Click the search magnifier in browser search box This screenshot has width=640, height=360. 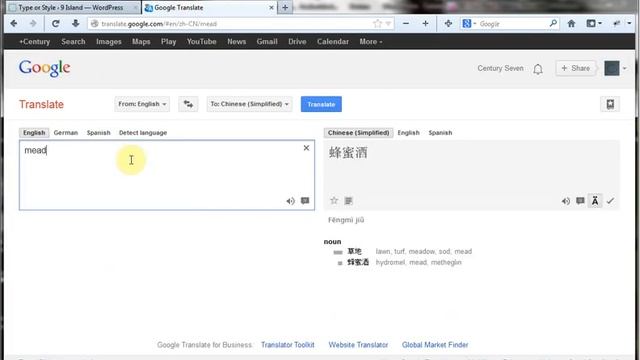pyautogui.click(x=553, y=24)
